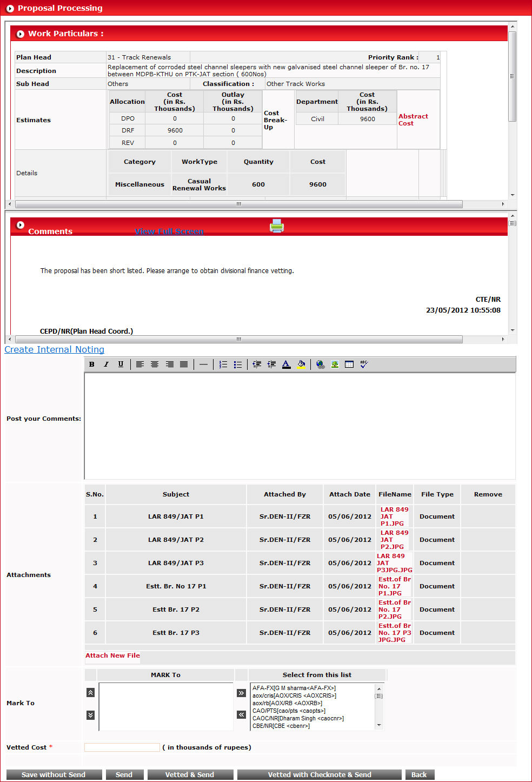Insert a numbered list in editor

tap(223, 365)
